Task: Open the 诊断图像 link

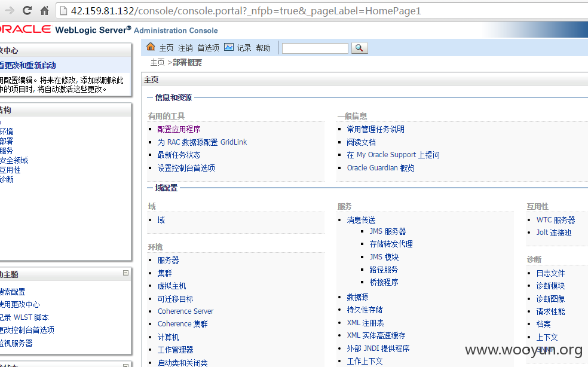Action: tap(550, 299)
